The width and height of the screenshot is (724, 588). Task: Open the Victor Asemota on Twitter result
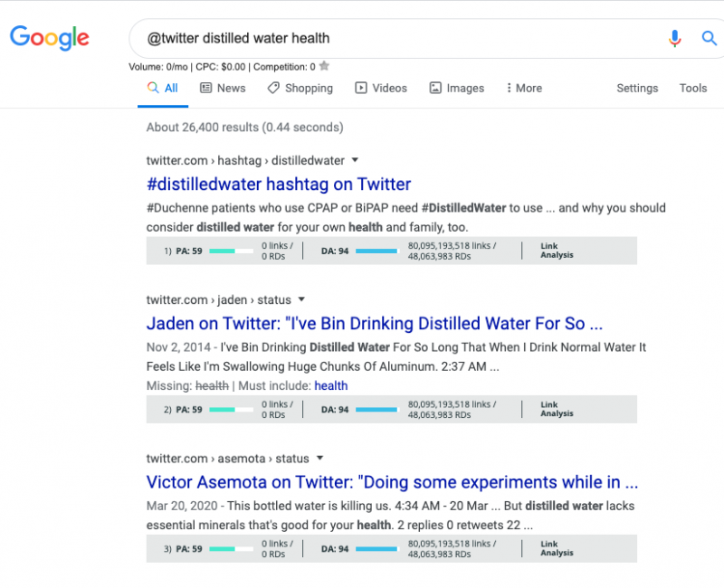392,482
